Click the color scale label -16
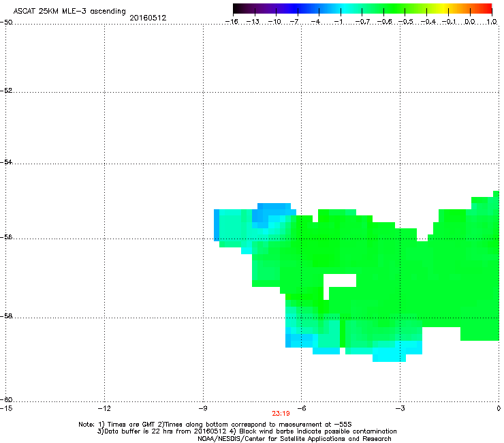Screen dimensions: 504x443 coord(232,22)
